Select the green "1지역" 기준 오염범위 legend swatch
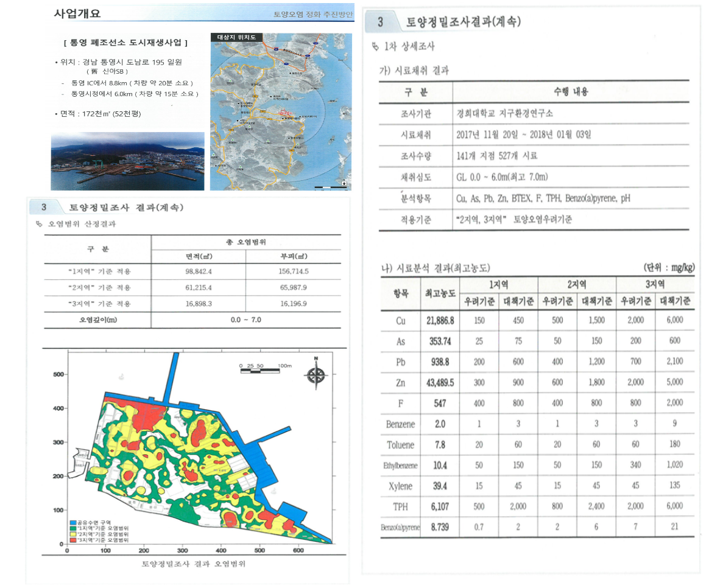Viewport: 709px width, 588px height. coord(73,528)
